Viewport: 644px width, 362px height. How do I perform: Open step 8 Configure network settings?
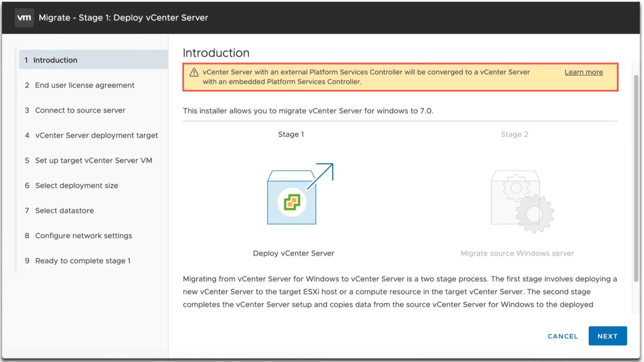83,235
